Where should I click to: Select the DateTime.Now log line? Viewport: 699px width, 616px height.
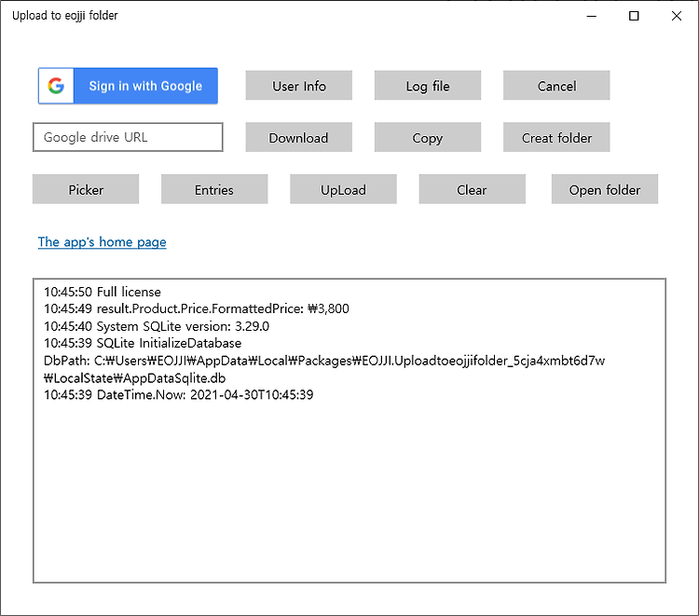tap(178, 395)
